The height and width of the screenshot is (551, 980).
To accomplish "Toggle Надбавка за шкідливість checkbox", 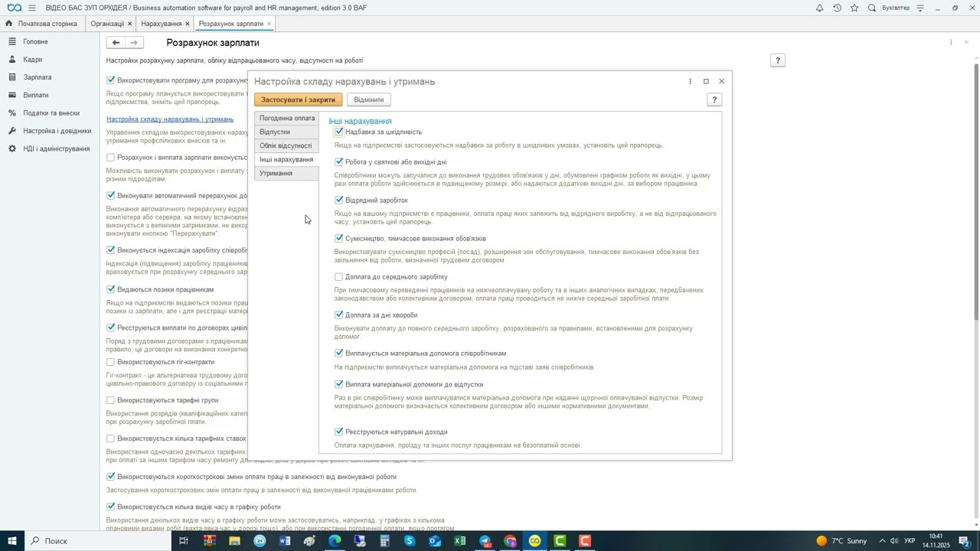I will (x=339, y=132).
